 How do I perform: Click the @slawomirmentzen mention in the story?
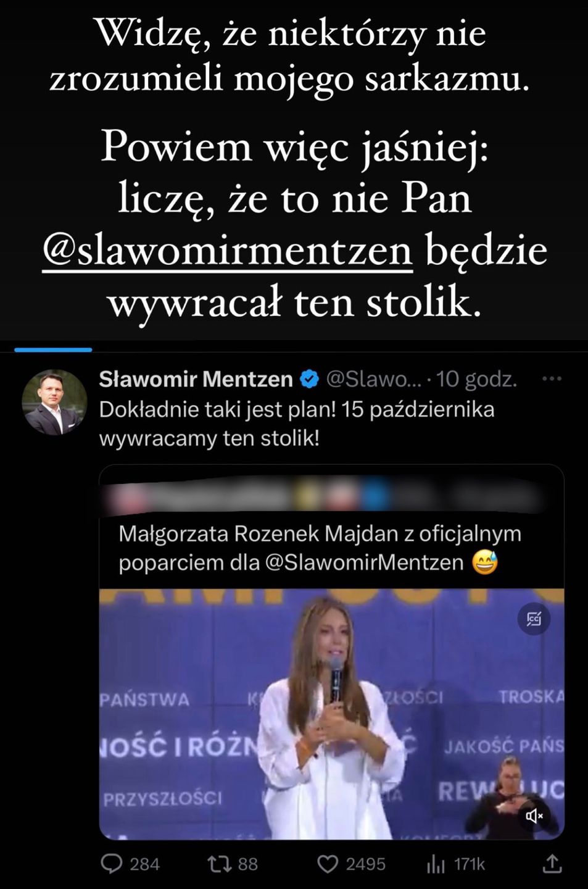click(x=227, y=251)
